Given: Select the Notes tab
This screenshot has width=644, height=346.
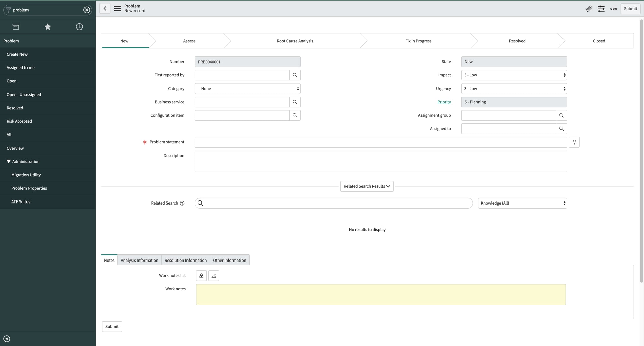Looking at the screenshot, I should click(109, 260).
